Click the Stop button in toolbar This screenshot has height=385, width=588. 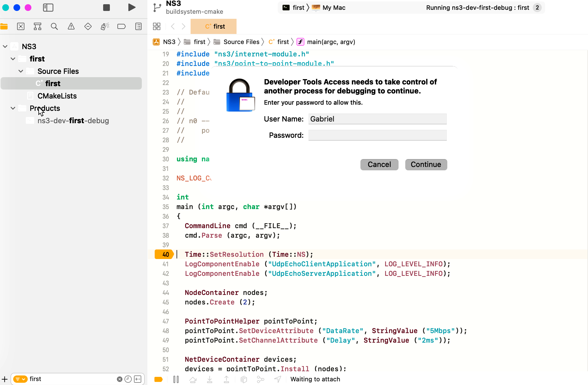point(107,7)
